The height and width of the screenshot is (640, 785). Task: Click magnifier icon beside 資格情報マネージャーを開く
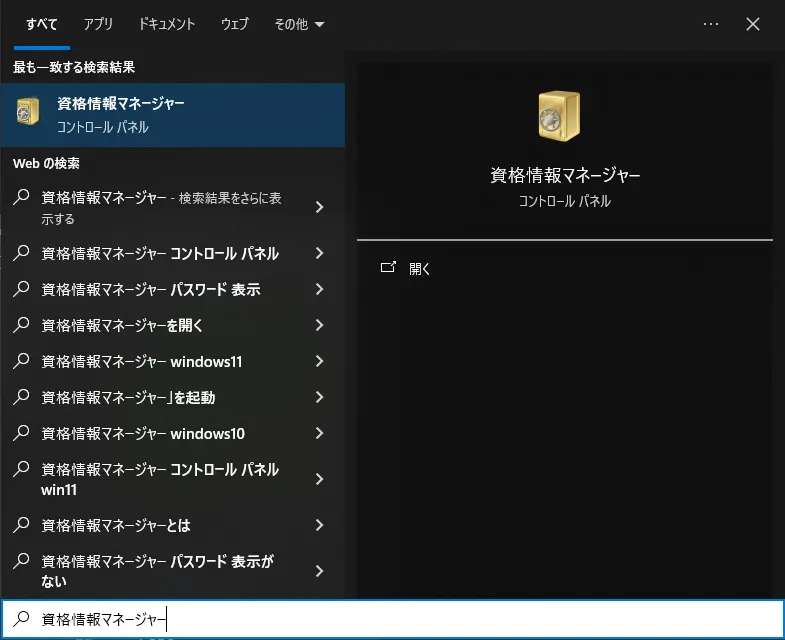point(21,325)
